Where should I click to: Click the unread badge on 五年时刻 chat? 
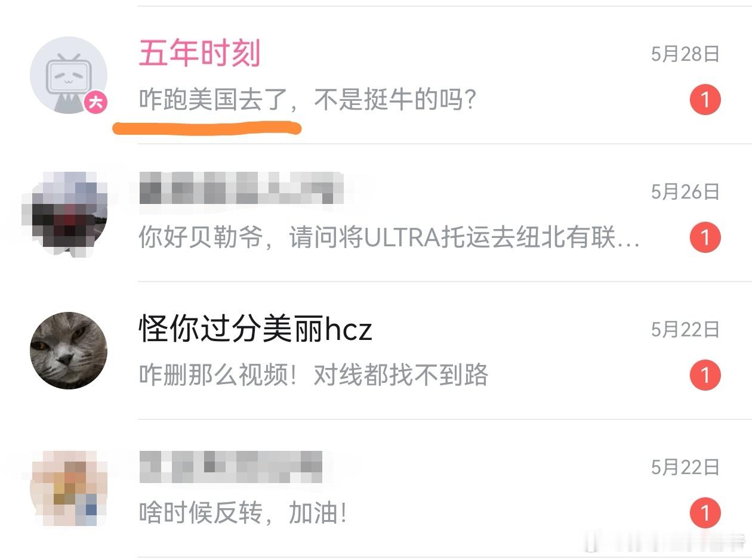coord(705,100)
